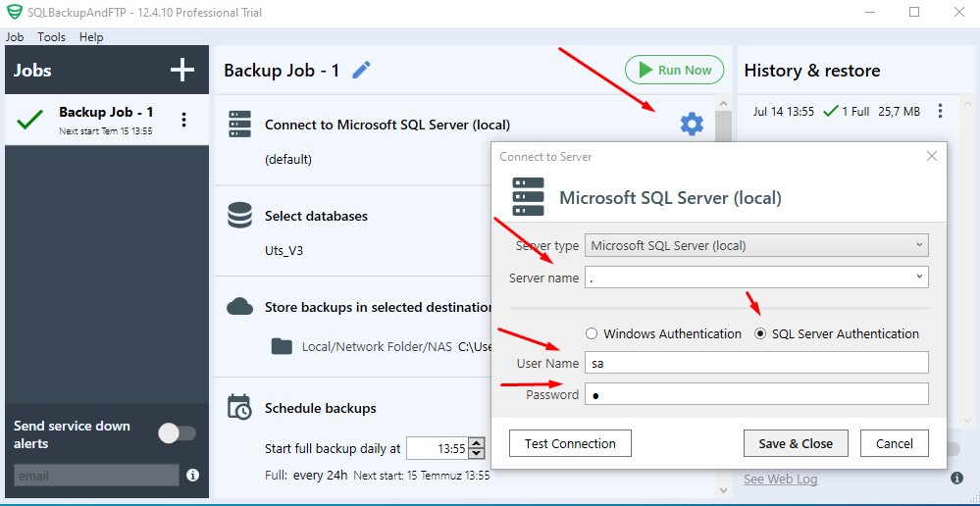Select Windows Authentication radio button
980x506 pixels.
592,333
